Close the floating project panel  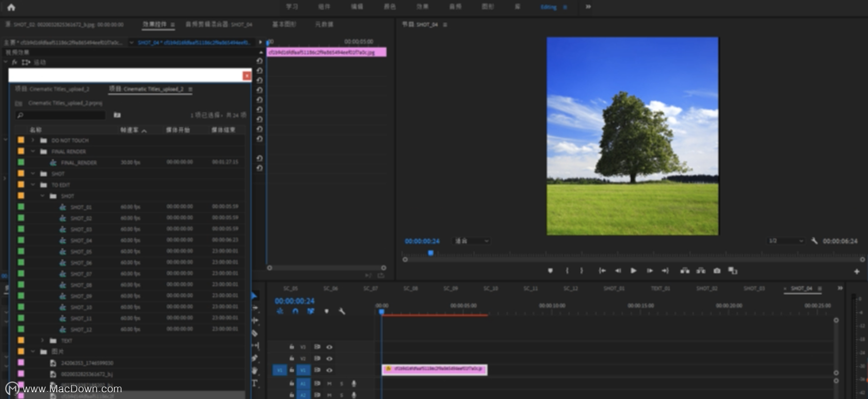point(247,76)
